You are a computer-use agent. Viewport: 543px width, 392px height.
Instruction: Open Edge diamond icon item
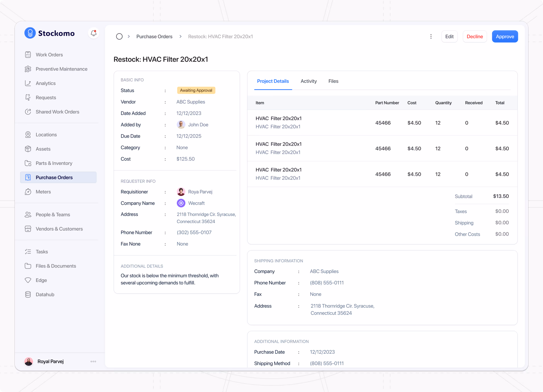[x=28, y=280]
